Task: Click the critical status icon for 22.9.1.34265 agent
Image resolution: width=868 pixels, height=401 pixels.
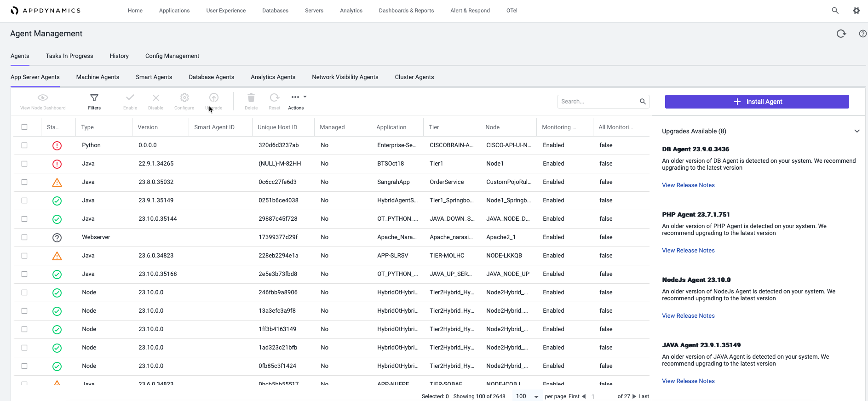Action: (57, 164)
